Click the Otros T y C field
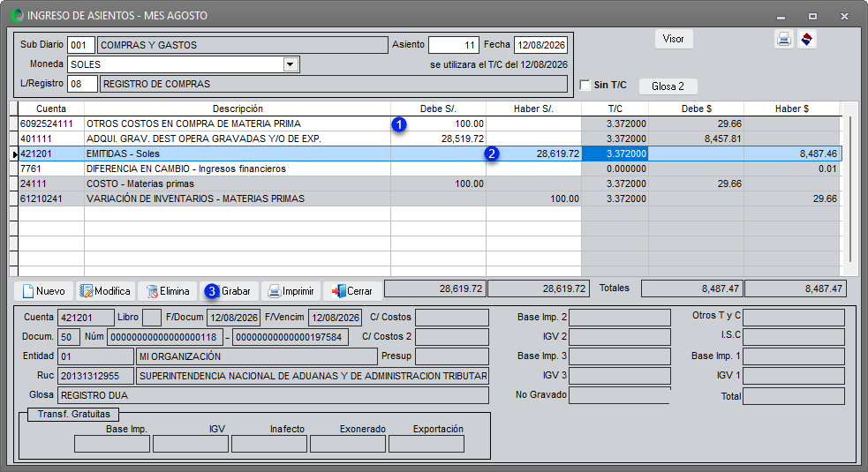The image size is (868, 472). tap(794, 318)
